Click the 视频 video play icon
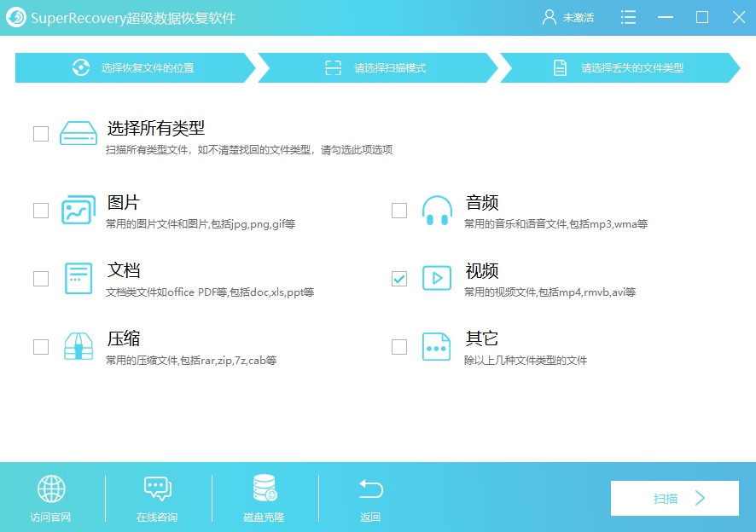Viewport: 756px width, 532px height. pyautogui.click(x=437, y=277)
